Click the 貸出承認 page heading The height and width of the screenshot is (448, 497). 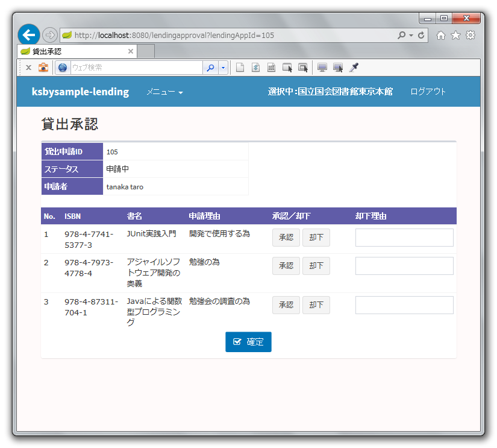[x=70, y=124]
